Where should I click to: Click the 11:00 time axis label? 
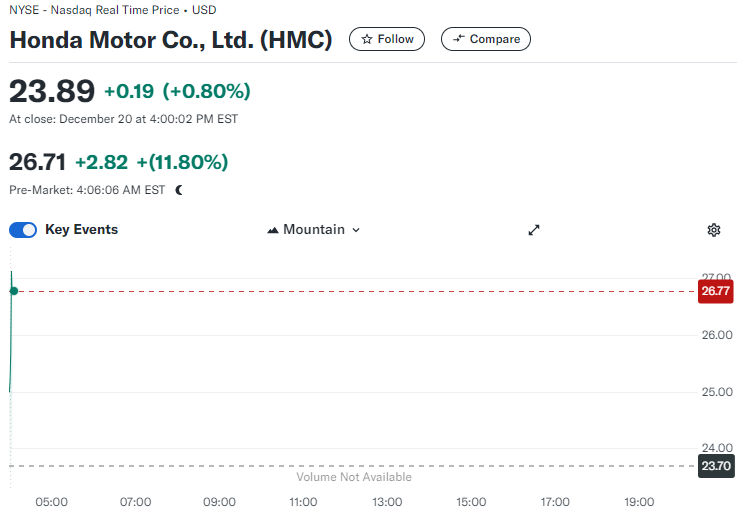pos(303,502)
